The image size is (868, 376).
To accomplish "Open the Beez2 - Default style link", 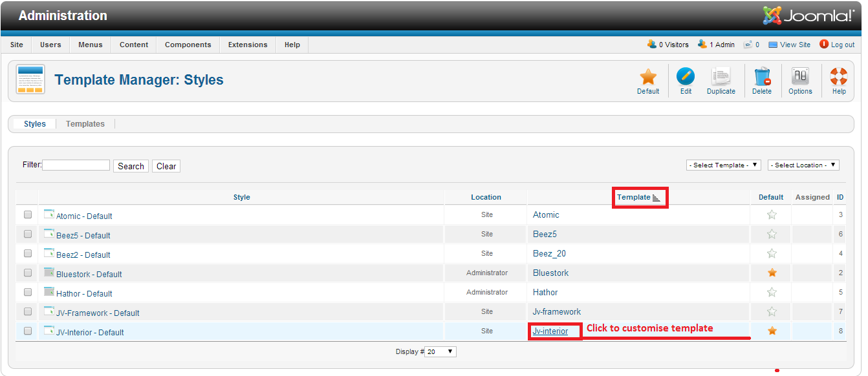I will [83, 255].
